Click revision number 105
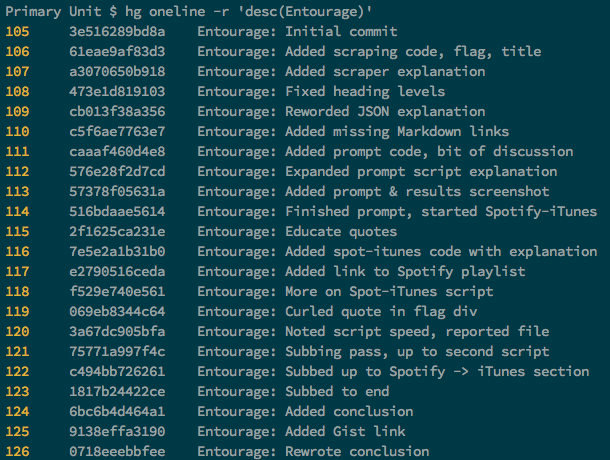 click(x=18, y=32)
